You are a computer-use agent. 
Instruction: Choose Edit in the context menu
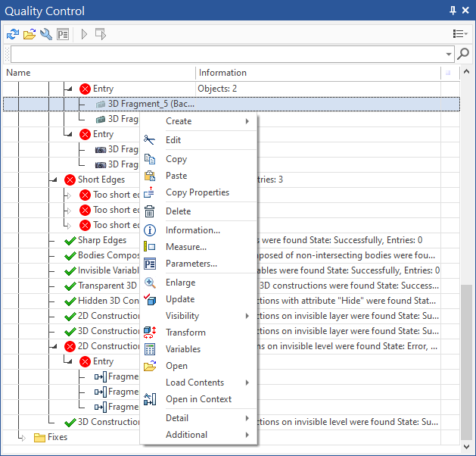198,140
